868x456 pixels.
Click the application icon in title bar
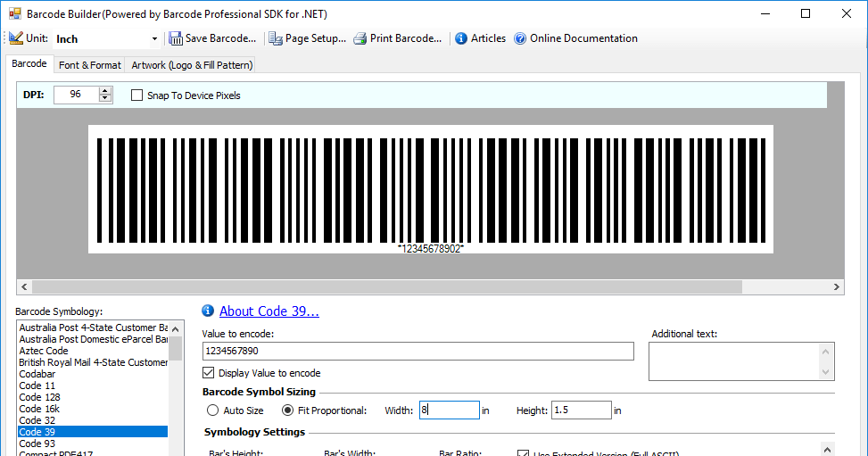click(x=14, y=13)
